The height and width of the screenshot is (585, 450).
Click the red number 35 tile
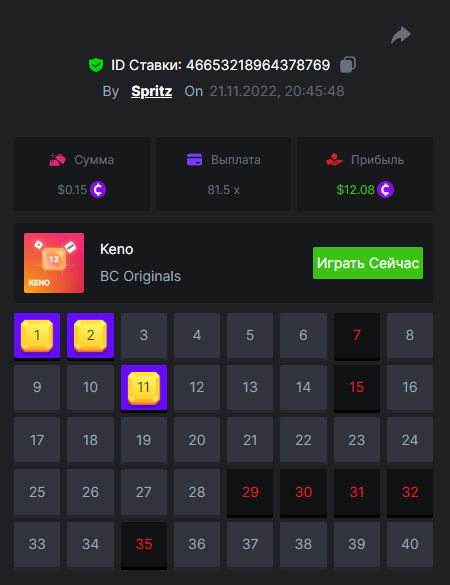pos(144,545)
